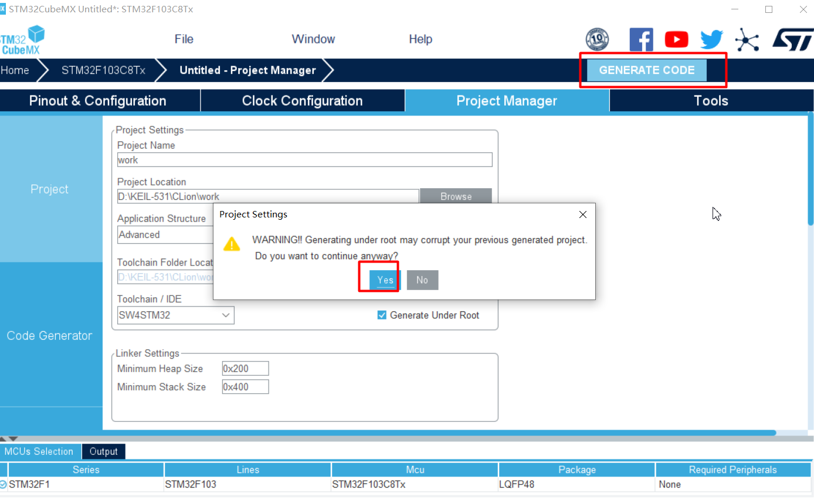
Task: Switch to Clock Configuration tab
Action: [x=303, y=101]
